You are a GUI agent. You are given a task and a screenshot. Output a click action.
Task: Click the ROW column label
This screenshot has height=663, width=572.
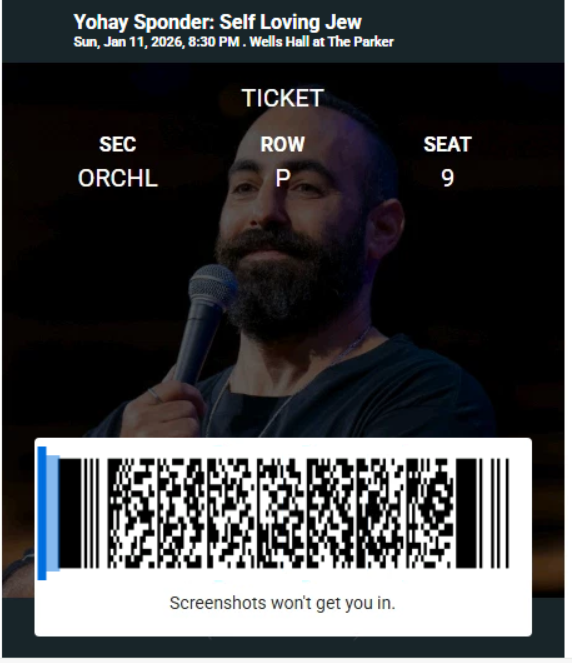282,144
